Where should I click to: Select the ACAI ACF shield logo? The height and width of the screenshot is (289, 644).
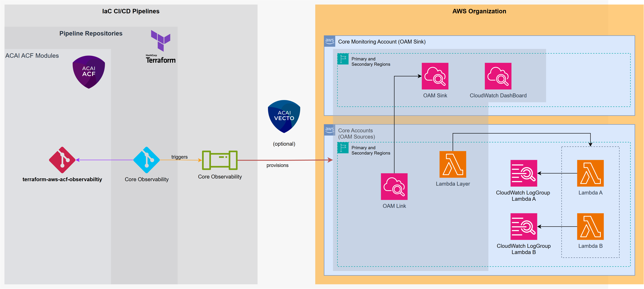[x=88, y=72]
